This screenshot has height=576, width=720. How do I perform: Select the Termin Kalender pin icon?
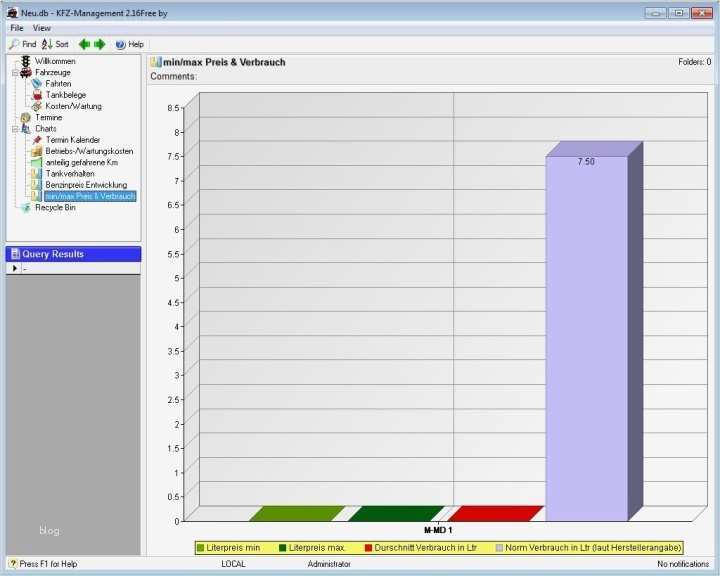point(37,140)
